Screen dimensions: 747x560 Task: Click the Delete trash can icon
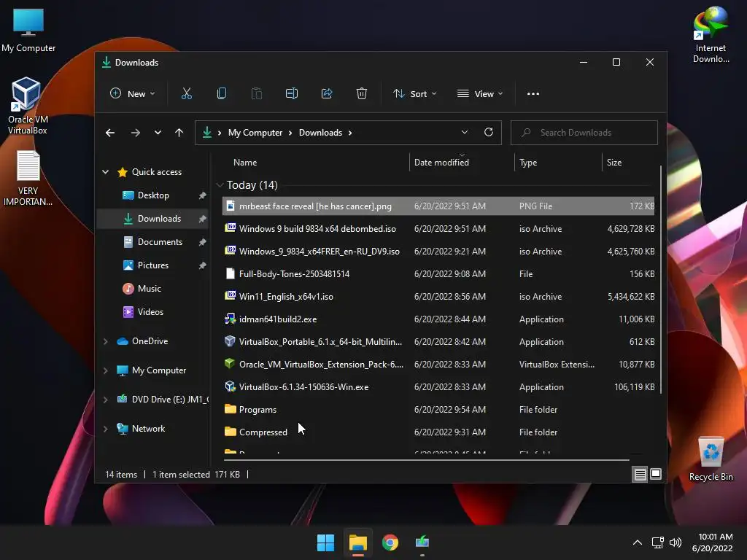(x=362, y=94)
